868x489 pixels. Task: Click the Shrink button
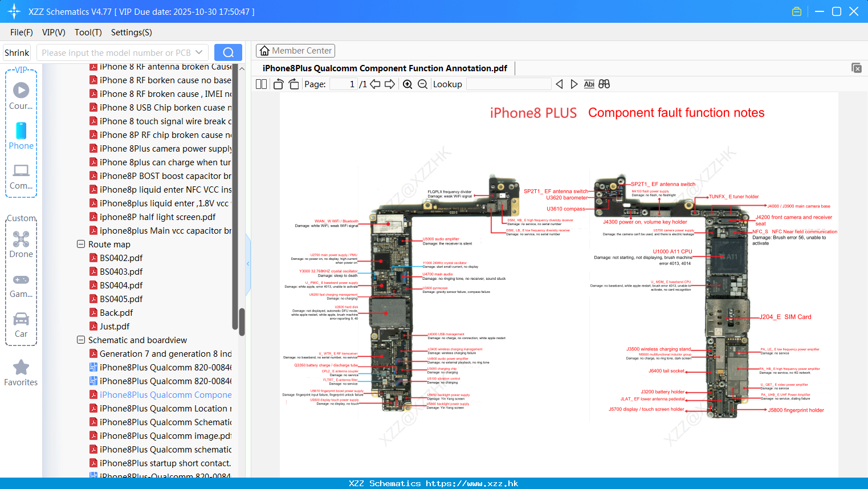tap(17, 52)
